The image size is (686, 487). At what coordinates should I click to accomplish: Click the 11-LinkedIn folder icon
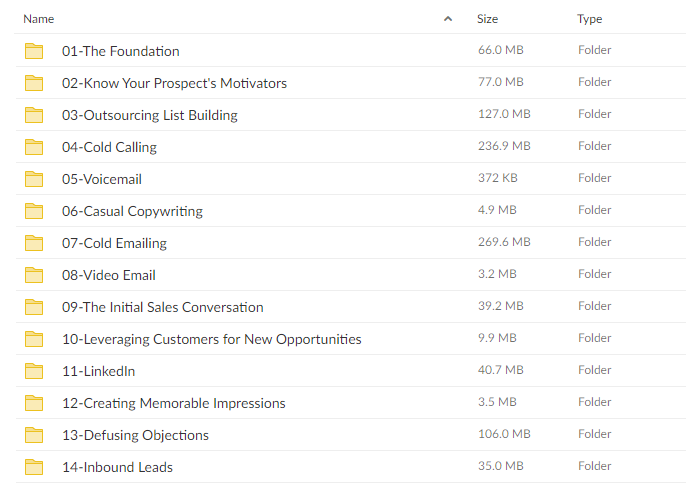click(34, 371)
